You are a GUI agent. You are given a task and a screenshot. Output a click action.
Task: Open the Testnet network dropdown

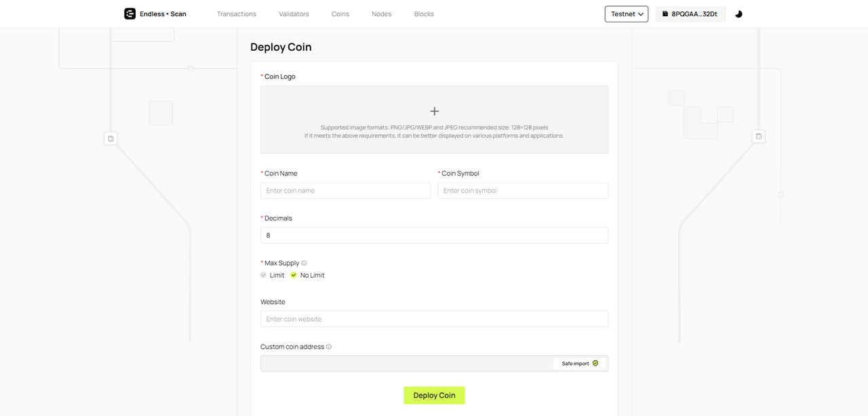[626, 14]
